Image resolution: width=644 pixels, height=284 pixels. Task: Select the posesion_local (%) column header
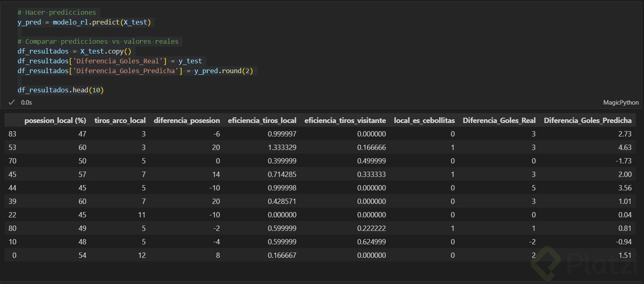pyautogui.click(x=55, y=121)
